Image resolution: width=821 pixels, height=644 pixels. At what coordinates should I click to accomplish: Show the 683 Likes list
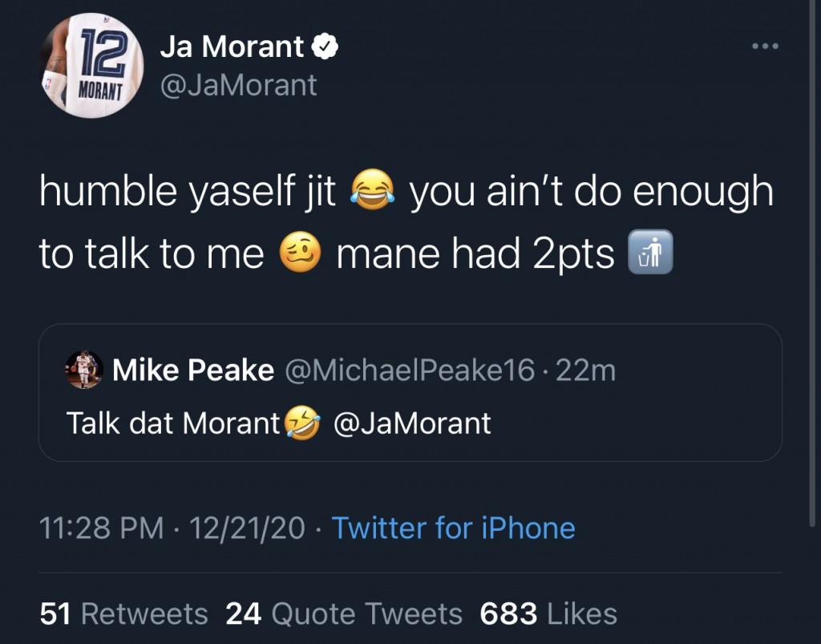548,614
